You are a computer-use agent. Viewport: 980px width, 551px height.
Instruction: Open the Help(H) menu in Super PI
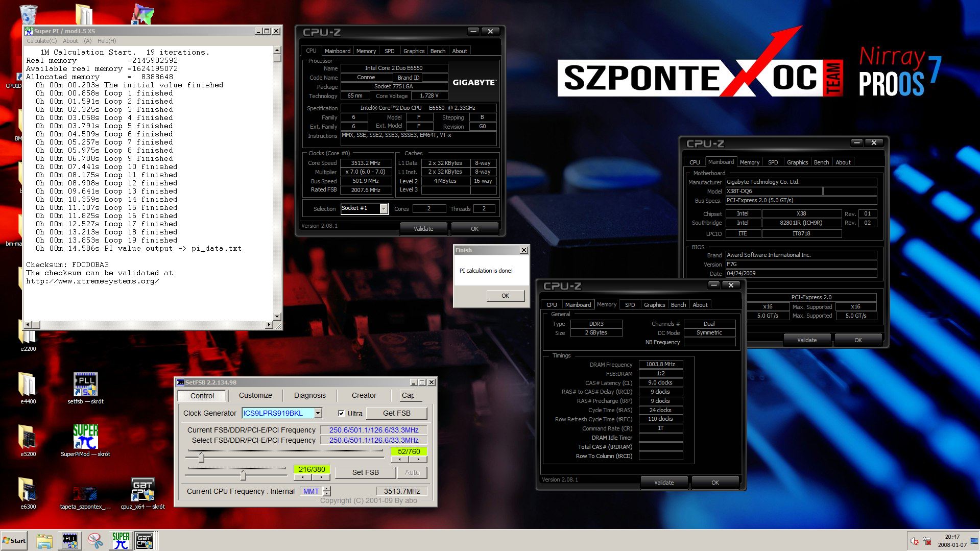pyautogui.click(x=107, y=41)
